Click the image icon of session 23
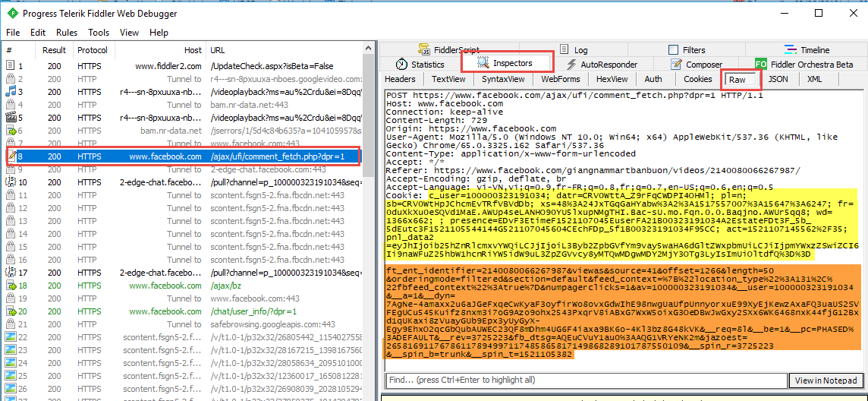 coord(10,349)
